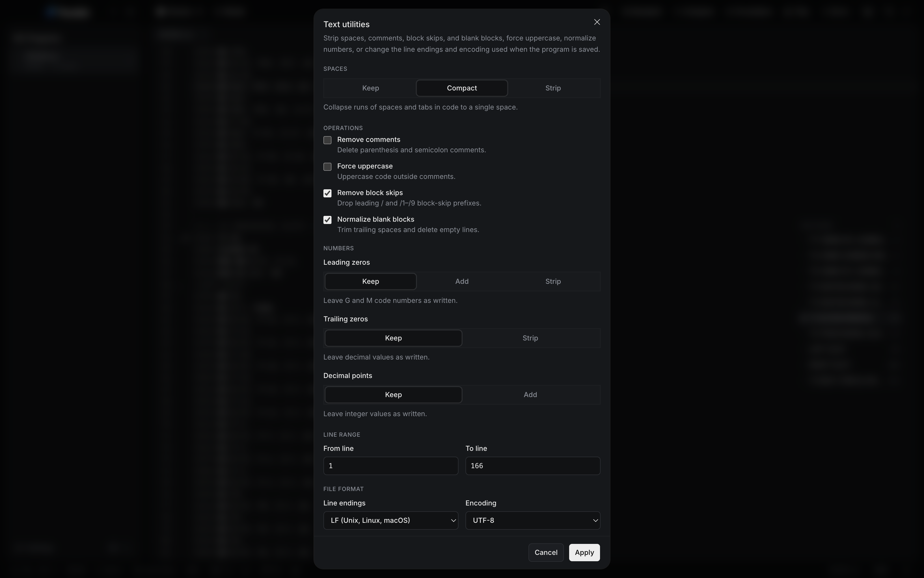Uncheck Normalize blank blocks
The width and height of the screenshot is (924, 578).
tap(327, 220)
